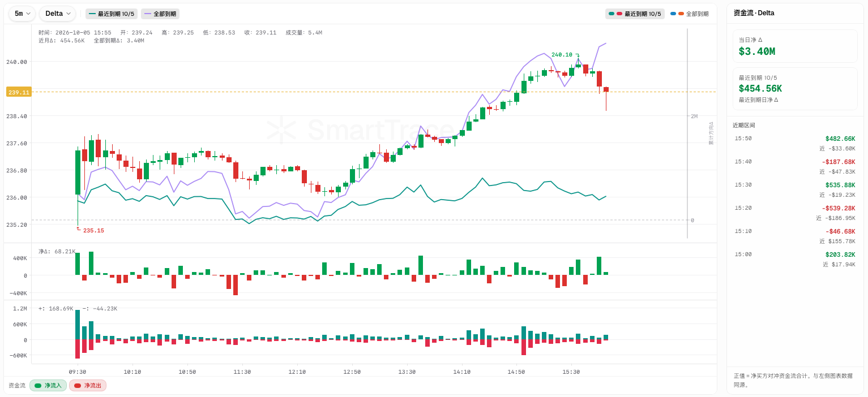The height and width of the screenshot is (397, 868).
Task: Click the 2M right axis label
Action: [x=694, y=116]
